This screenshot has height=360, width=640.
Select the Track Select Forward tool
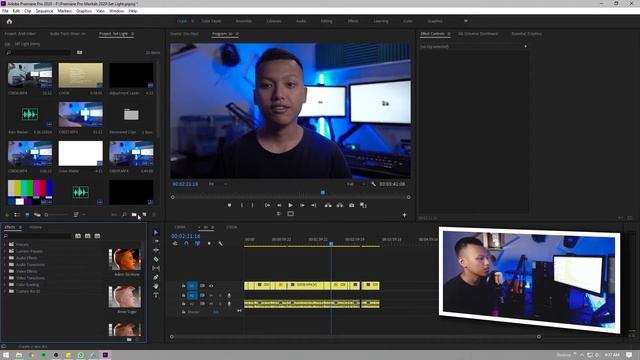(x=156, y=241)
